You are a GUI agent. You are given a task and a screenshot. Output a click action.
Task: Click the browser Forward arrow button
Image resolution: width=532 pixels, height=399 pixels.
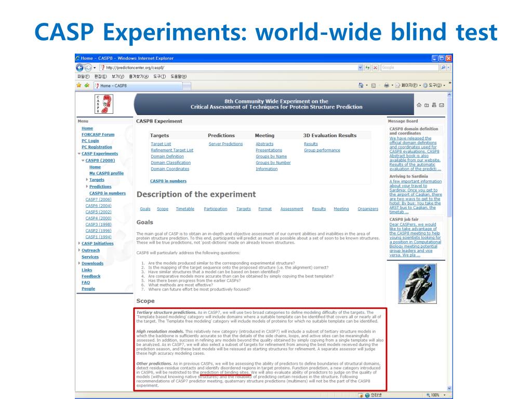pos(88,68)
